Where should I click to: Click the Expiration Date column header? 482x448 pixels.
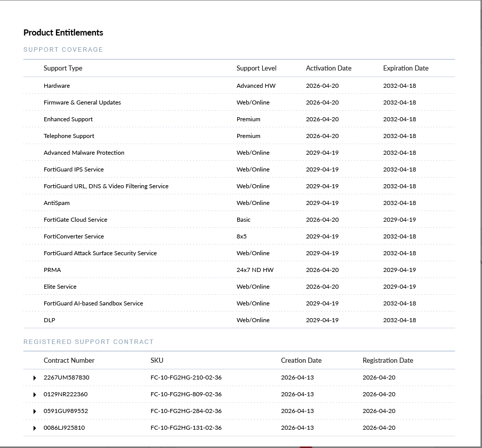click(406, 68)
